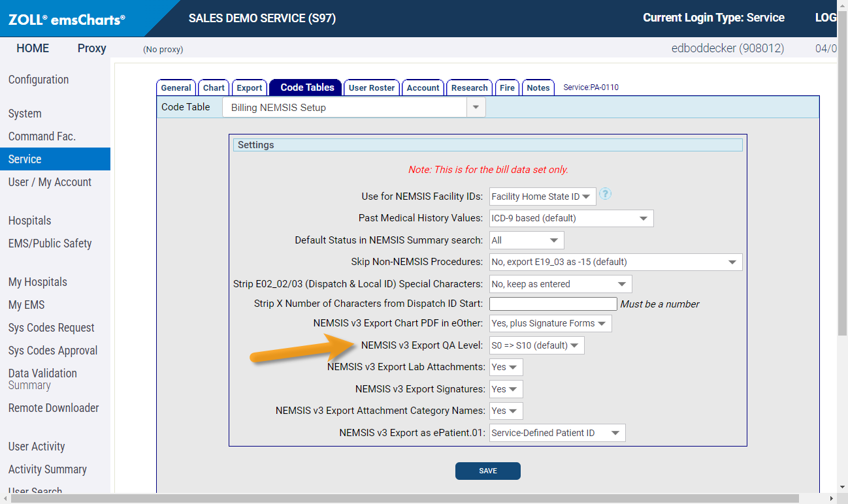The height and width of the screenshot is (504, 848).
Task: Open the User Roster tab
Action: click(372, 88)
